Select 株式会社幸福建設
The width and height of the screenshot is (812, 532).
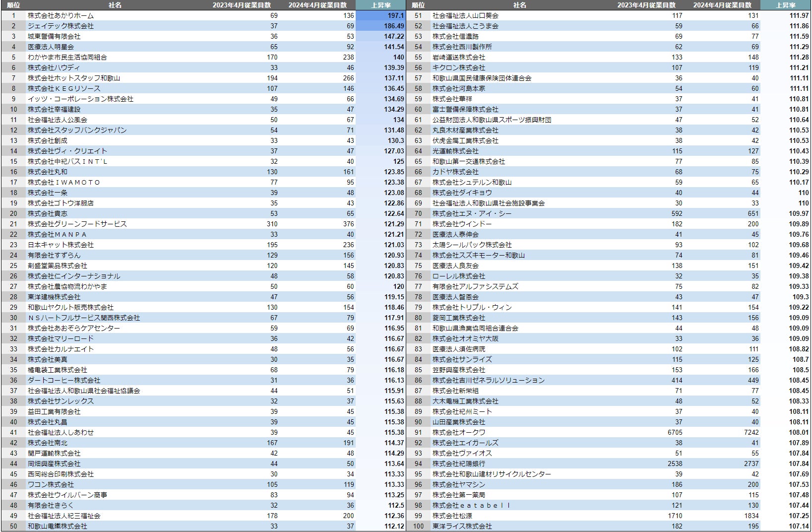coord(54,109)
